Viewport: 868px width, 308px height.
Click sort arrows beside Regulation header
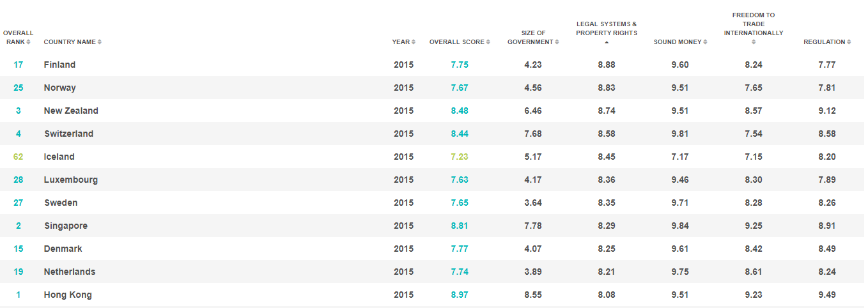(849, 42)
